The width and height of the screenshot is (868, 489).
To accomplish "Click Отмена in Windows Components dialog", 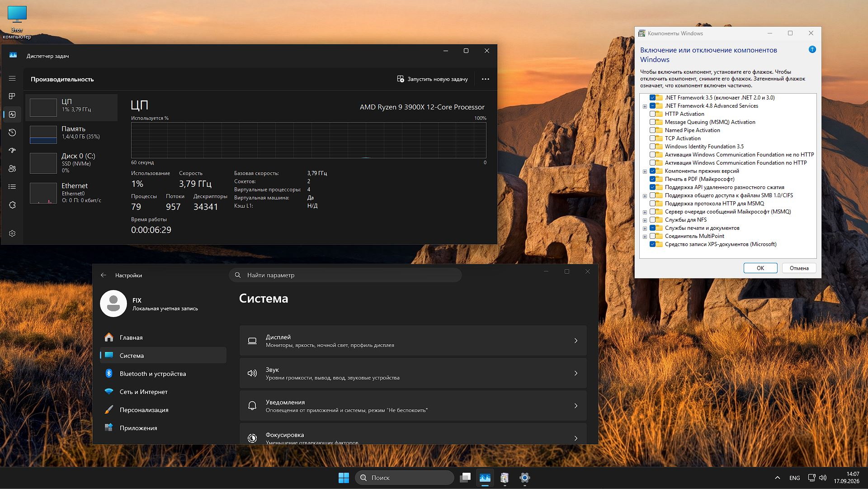I will tap(799, 268).
